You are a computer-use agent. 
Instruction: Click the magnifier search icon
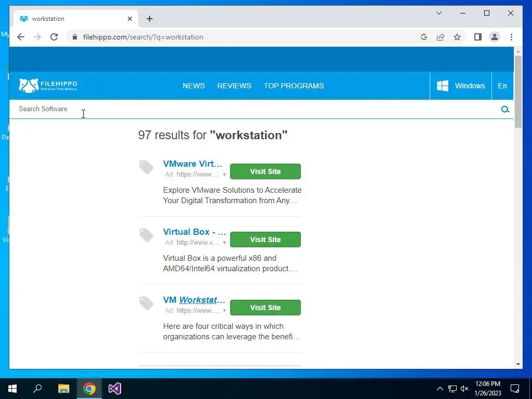[505, 109]
